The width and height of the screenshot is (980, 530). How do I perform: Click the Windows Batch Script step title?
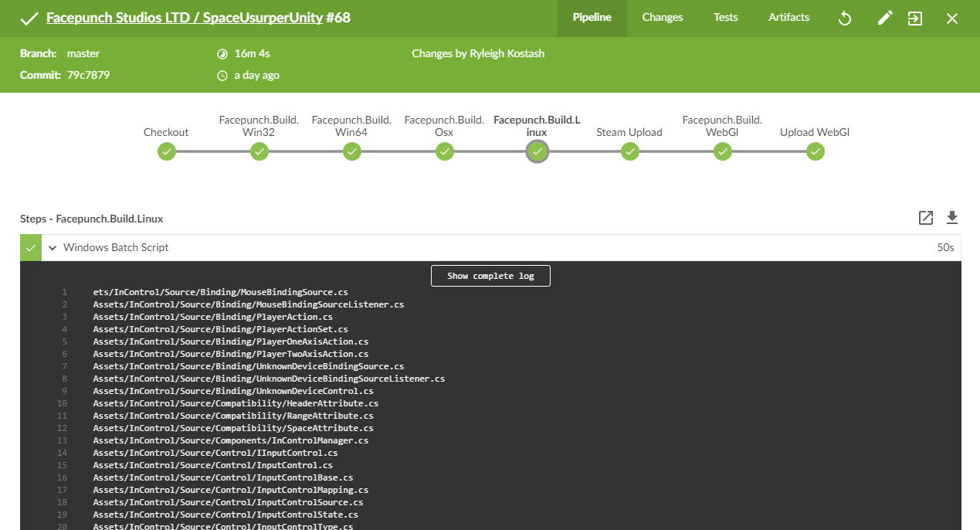(x=116, y=248)
